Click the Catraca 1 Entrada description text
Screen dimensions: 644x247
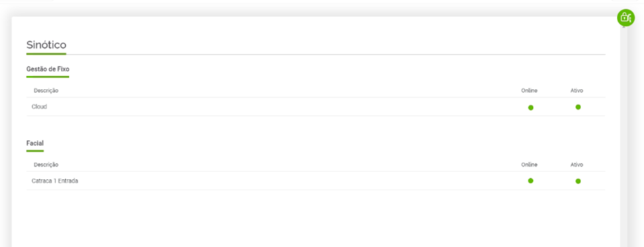click(x=54, y=181)
